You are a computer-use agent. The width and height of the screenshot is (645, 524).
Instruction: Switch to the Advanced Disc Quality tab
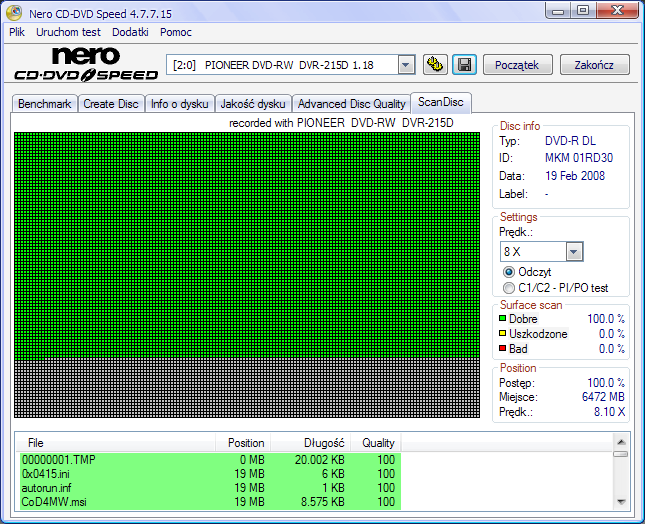click(351, 104)
